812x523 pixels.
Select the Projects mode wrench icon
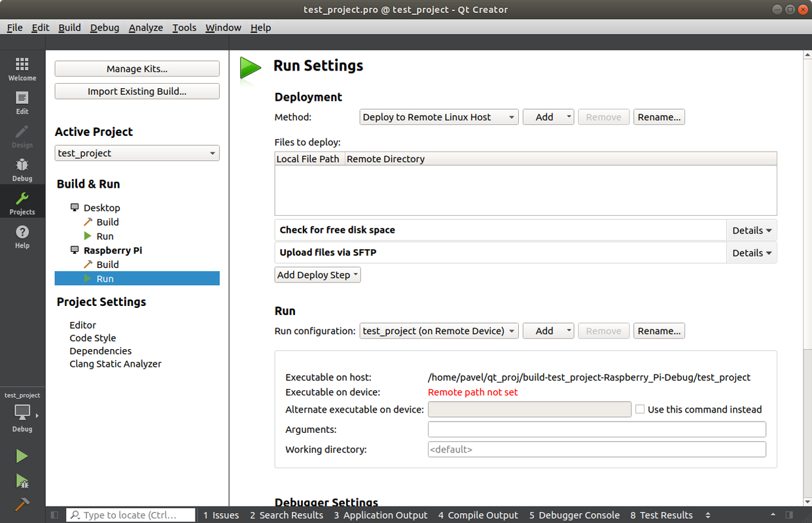22,198
